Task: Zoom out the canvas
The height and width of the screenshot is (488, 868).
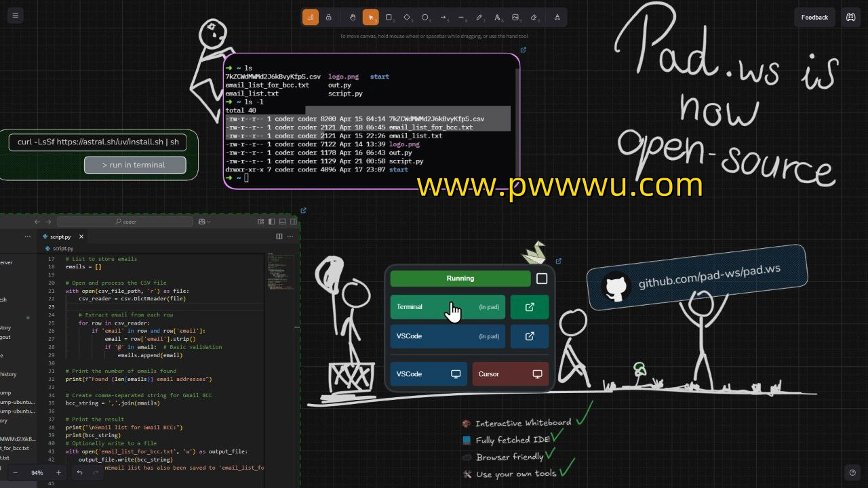Action: coord(16,472)
